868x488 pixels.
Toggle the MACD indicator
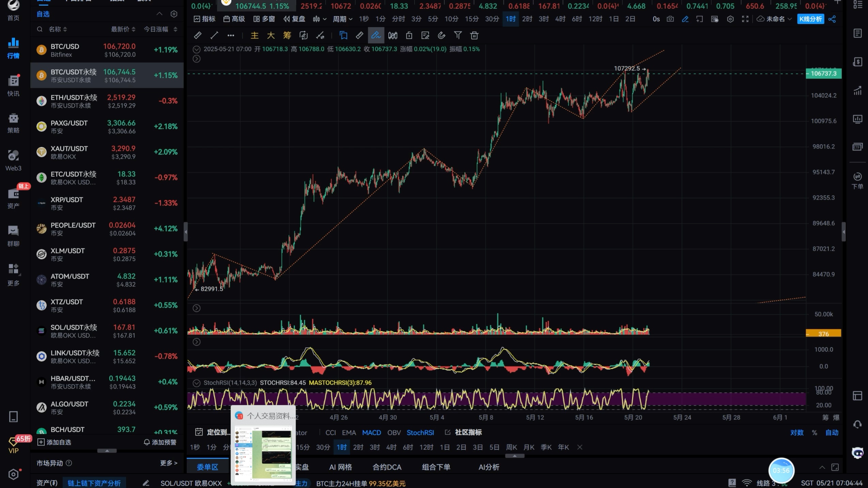[371, 432]
